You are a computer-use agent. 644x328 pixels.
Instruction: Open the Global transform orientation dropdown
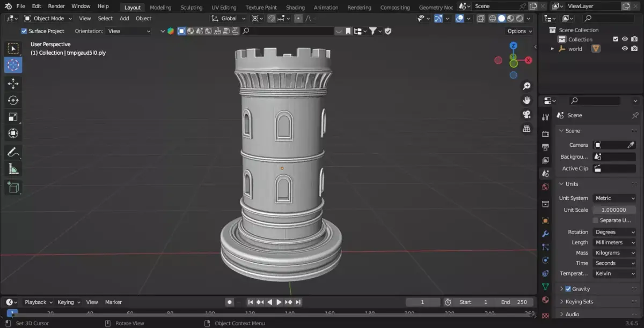(229, 18)
